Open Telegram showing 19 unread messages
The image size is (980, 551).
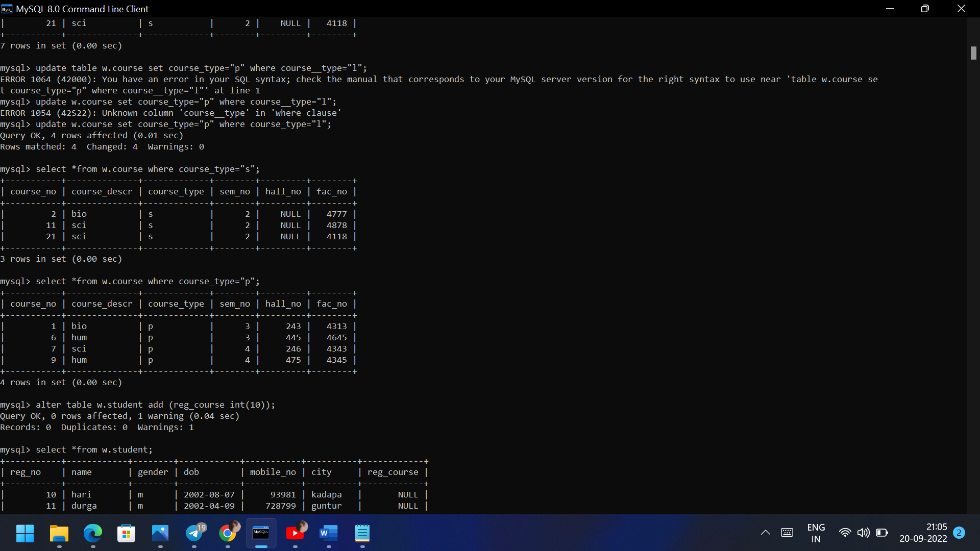coord(194,533)
